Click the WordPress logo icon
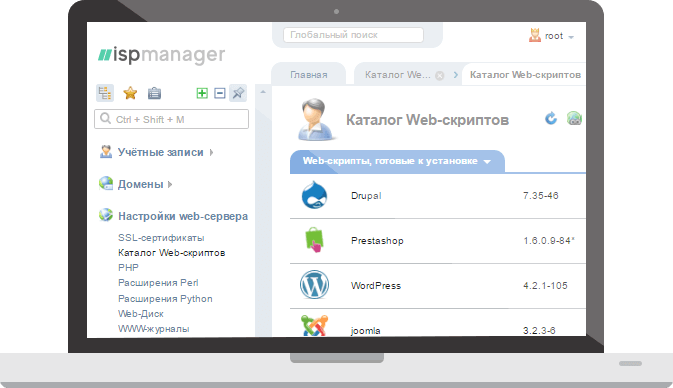The width and height of the screenshot is (673, 388). pos(314,285)
